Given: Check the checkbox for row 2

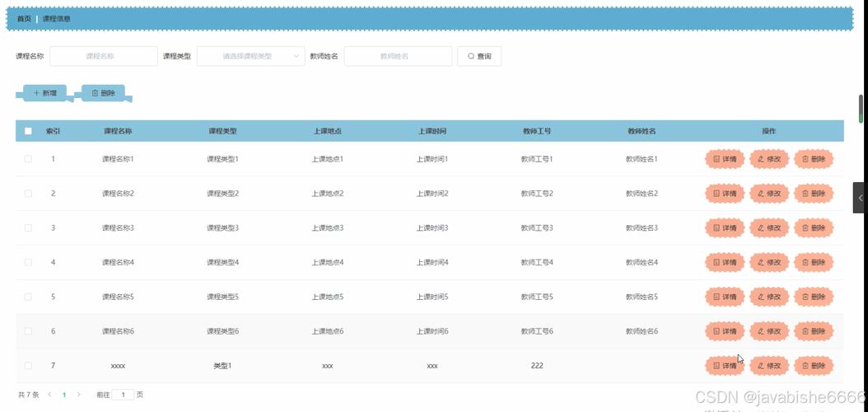Looking at the screenshot, I should pos(28,194).
